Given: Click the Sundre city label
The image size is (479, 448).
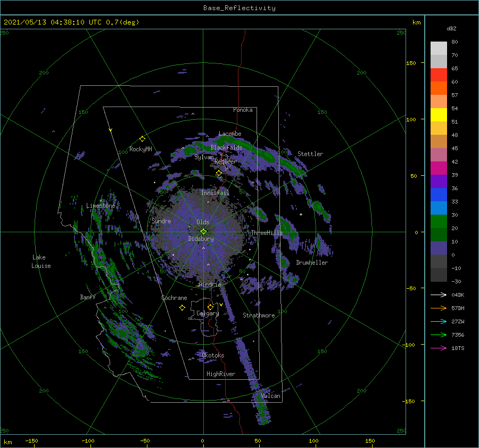Looking at the screenshot, I should pyautogui.click(x=161, y=221).
